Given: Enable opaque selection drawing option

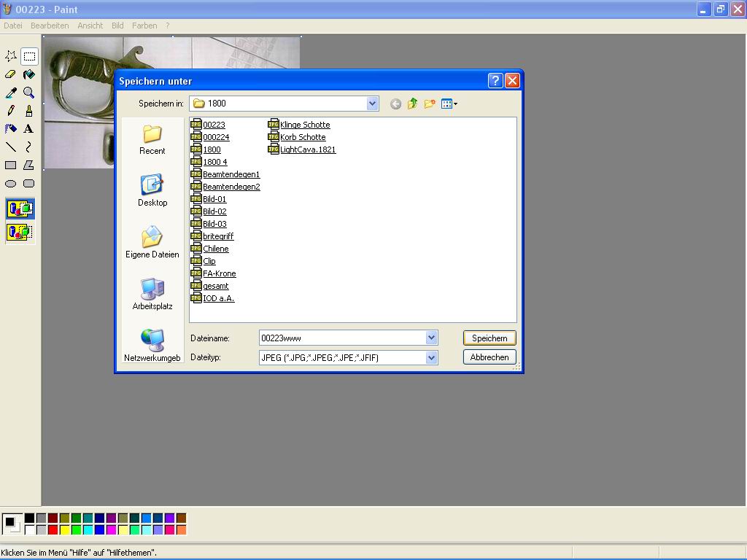Looking at the screenshot, I should pos(20,209).
